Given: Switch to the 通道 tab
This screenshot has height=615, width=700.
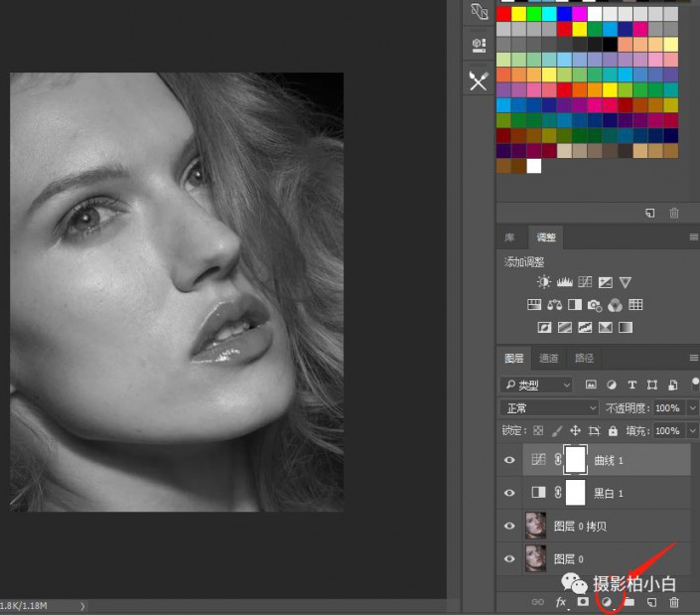Looking at the screenshot, I should pyautogui.click(x=548, y=359).
